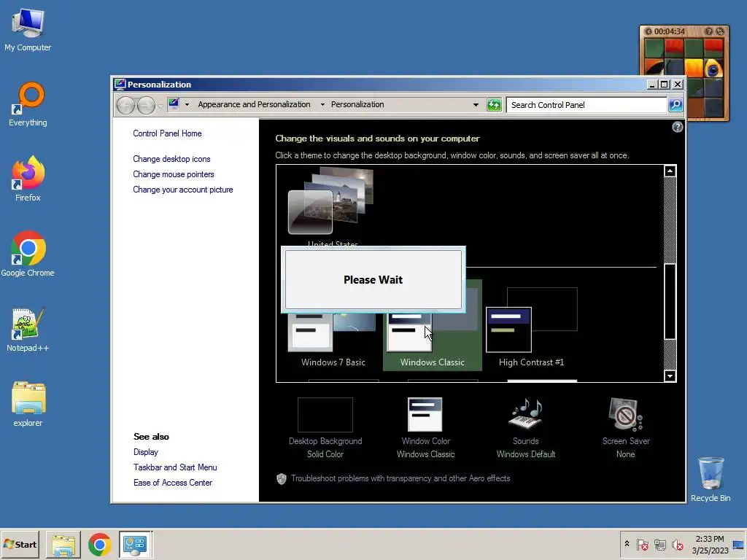This screenshot has width=747, height=560.
Task: Click the picture puzzle gadget back arrow
Action: (x=648, y=31)
